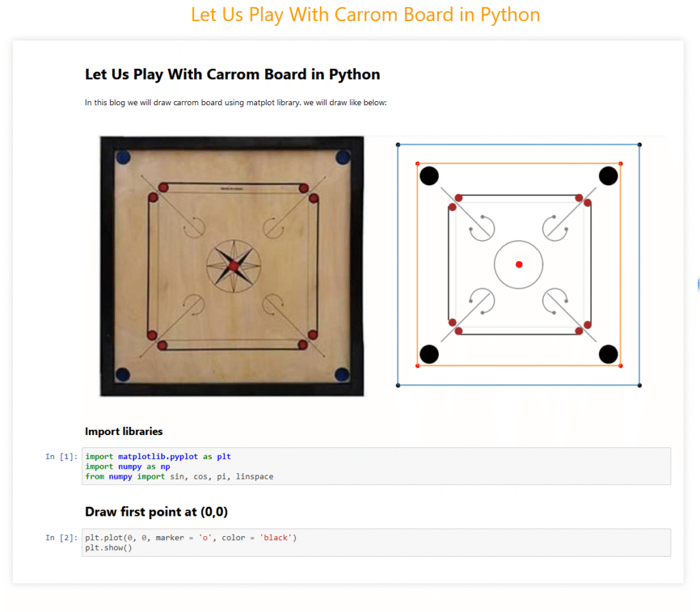
Task: Click the 'In [2]:' cell prompt
Action: (x=61, y=538)
